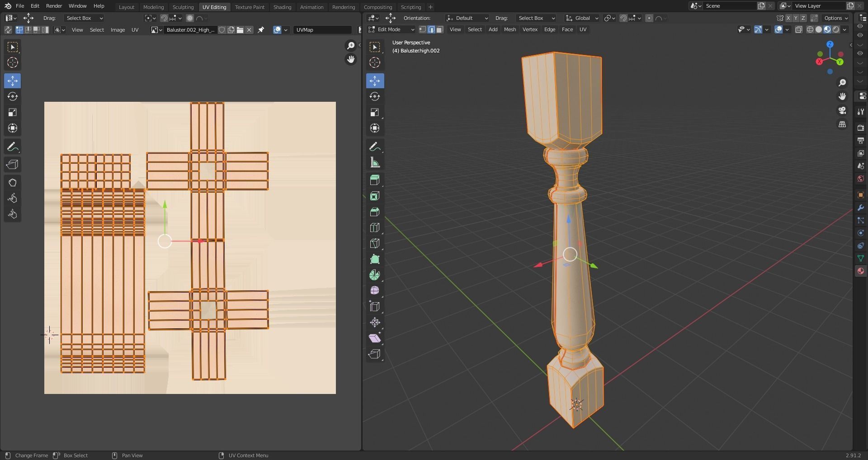Switch to the Shading workspace tab
This screenshot has width=868, height=460.
point(282,7)
